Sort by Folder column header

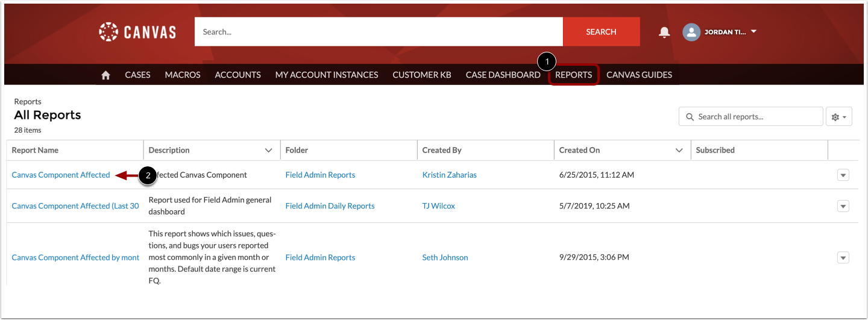297,151
